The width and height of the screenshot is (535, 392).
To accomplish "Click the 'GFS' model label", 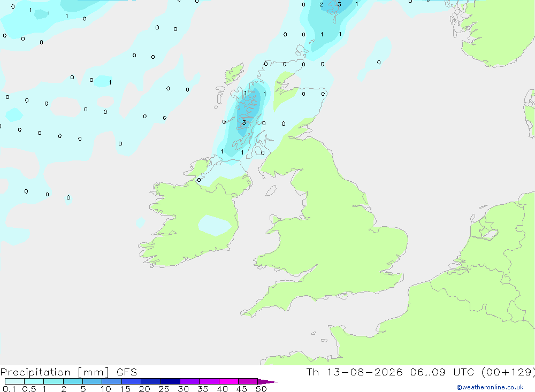I will tap(127, 372).
